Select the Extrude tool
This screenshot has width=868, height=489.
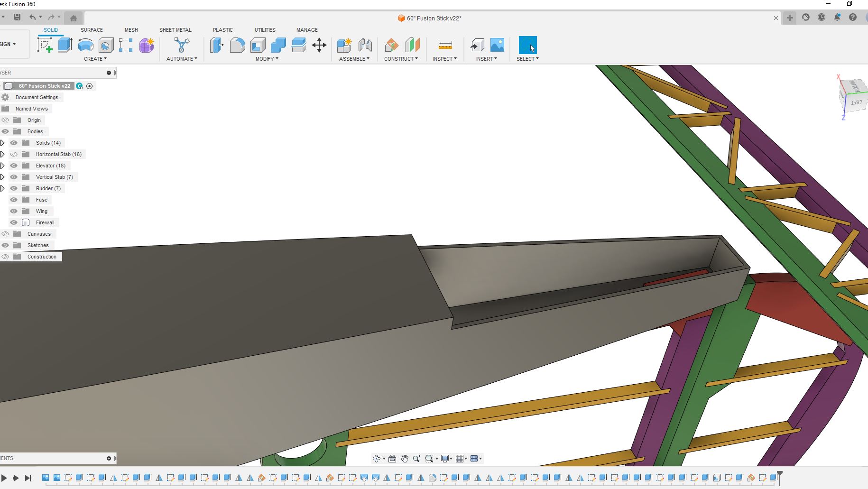click(65, 46)
